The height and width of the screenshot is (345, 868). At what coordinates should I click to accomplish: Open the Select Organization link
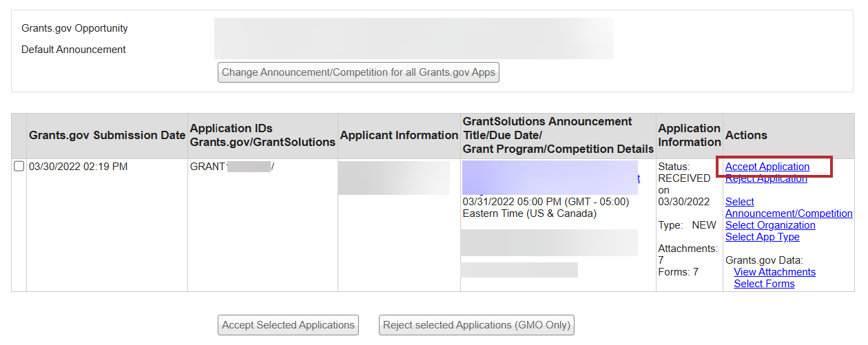[769, 225]
